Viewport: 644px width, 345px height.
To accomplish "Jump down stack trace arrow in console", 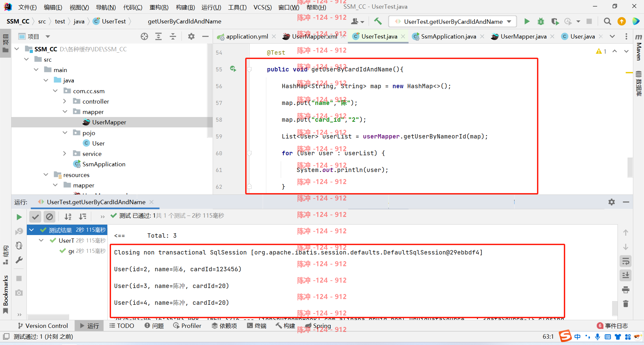I will pos(626,247).
